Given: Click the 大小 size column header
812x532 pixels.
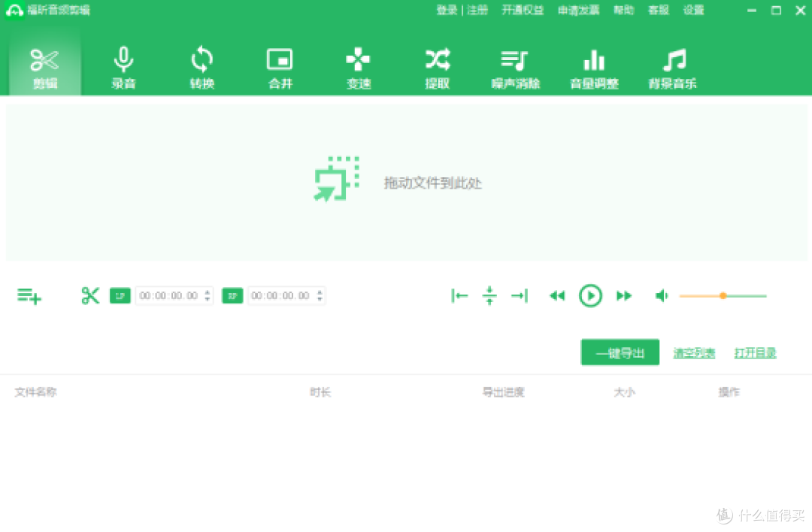Looking at the screenshot, I should tap(624, 391).
